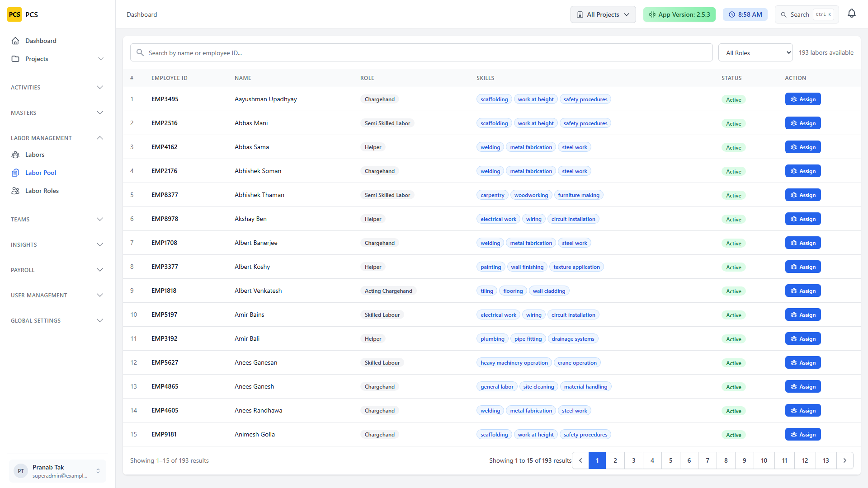The image size is (868, 488).
Task: Go to previous page arrow
Action: pyautogui.click(x=580, y=460)
